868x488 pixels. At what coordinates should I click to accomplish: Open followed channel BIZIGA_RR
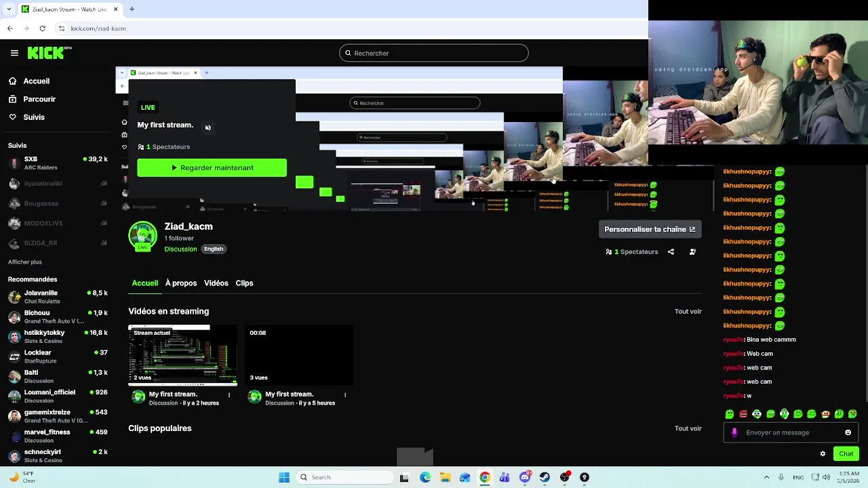point(58,243)
